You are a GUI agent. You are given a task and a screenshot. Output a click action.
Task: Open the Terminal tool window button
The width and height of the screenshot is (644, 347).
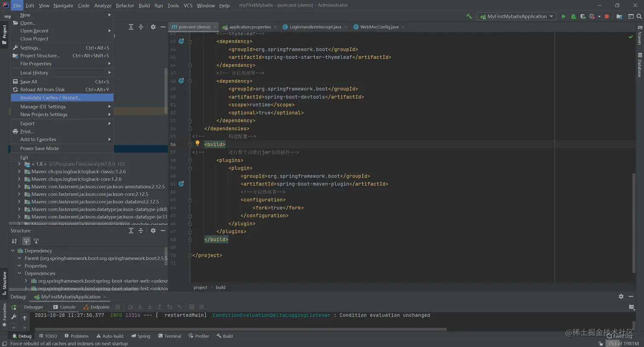(170, 336)
